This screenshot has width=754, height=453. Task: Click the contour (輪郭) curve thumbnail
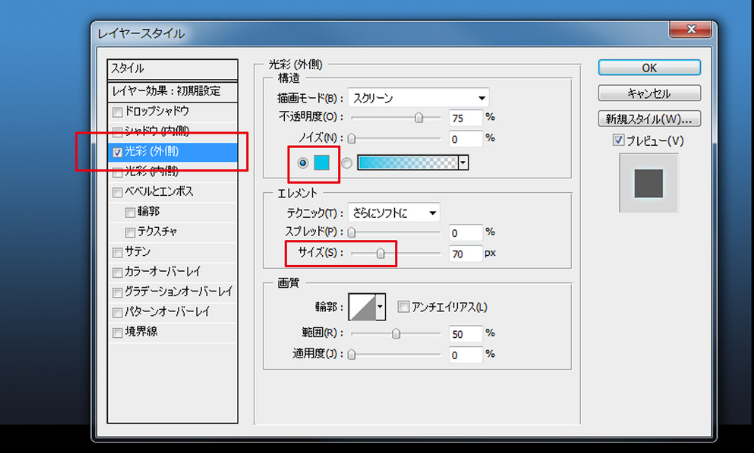[361, 307]
